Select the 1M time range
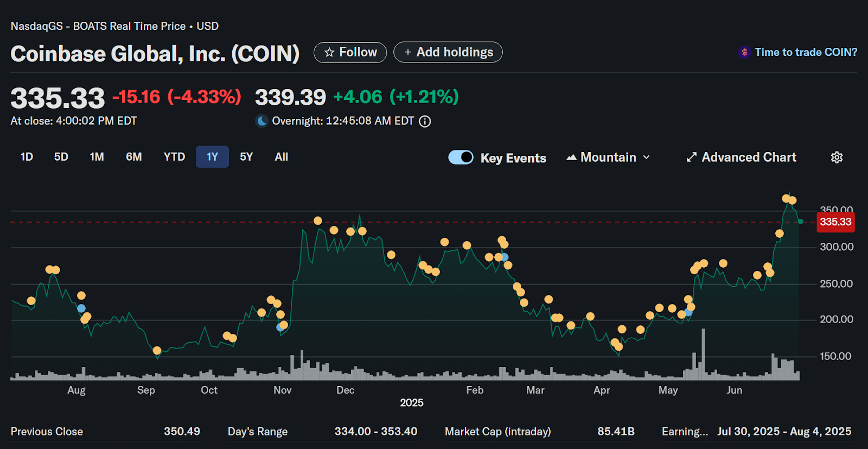This screenshot has height=449, width=868. [97, 157]
